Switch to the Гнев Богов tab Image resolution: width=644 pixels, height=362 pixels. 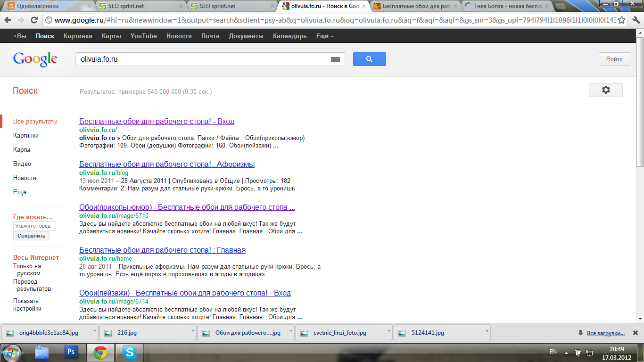(x=506, y=6)
